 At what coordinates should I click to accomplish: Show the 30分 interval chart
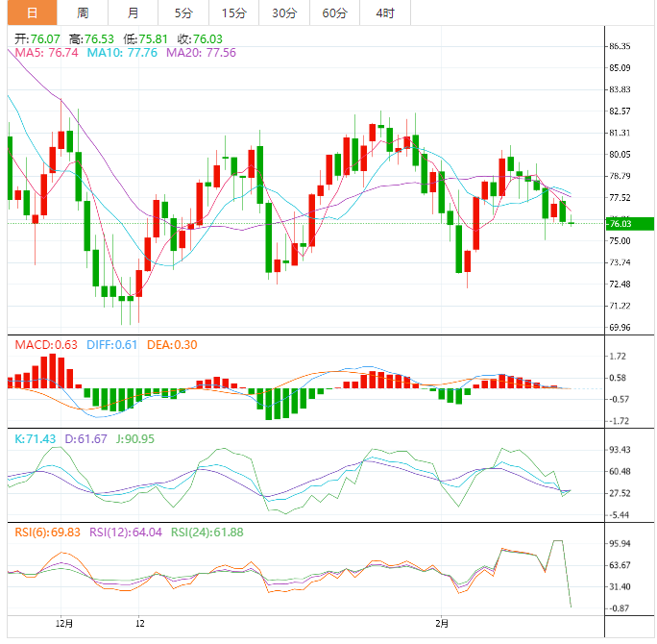point(284,12)
